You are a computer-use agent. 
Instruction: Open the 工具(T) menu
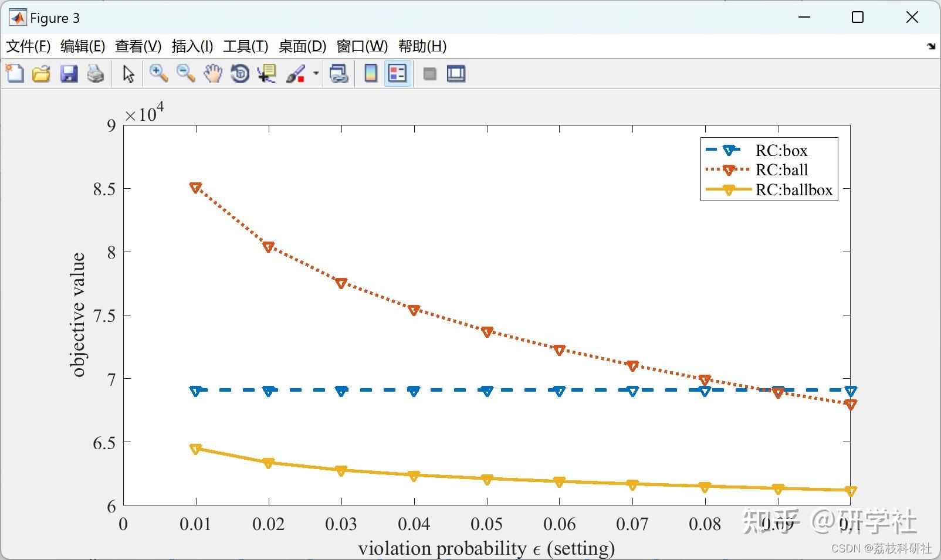(245, 46)
